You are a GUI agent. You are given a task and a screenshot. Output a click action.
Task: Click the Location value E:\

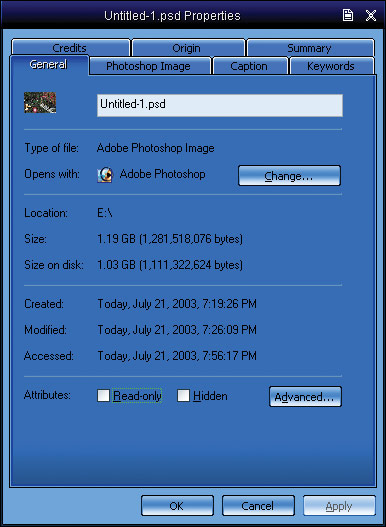[x=105, y=213]
